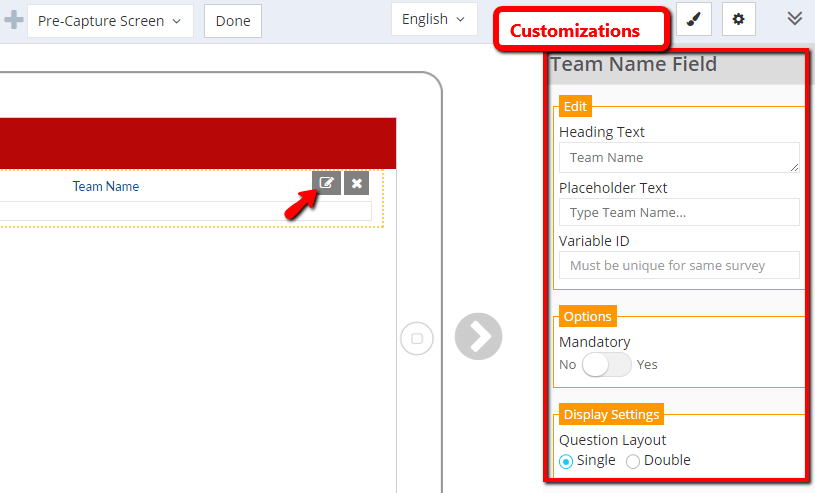Select the Single question layout radio

tap(566, 461)
